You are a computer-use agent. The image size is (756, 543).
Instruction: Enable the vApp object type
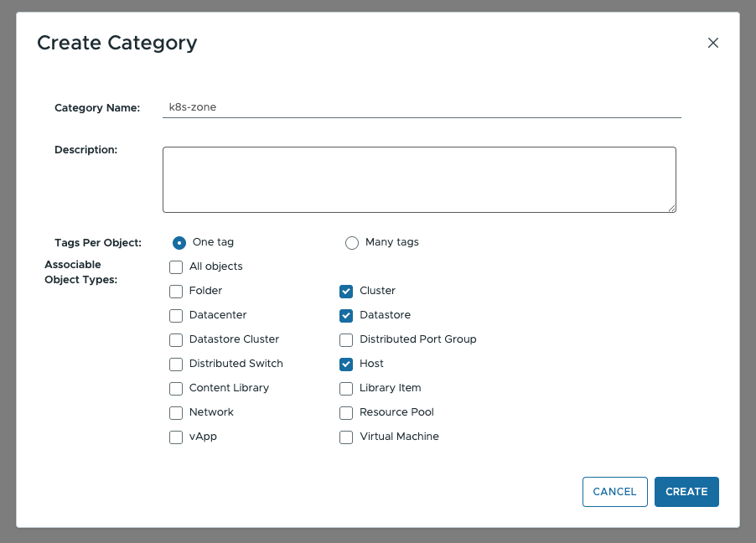click(x=176, y=437)
